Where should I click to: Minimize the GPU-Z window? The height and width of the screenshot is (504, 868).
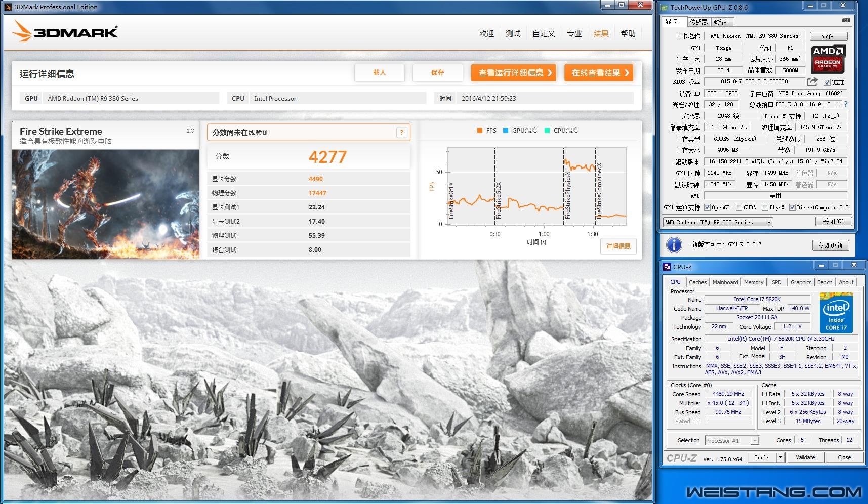coord(810,6)
